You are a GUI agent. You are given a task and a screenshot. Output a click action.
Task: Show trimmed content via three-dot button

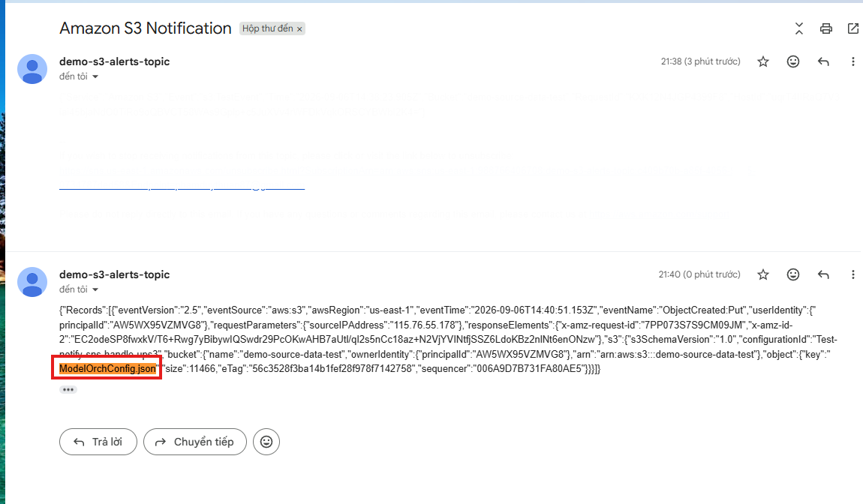(68, 389)
